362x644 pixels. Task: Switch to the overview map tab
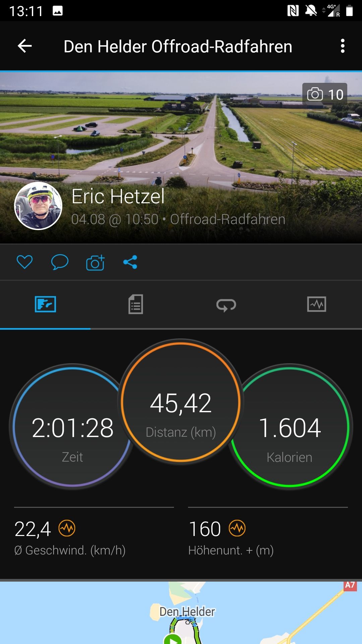point(45,304)
